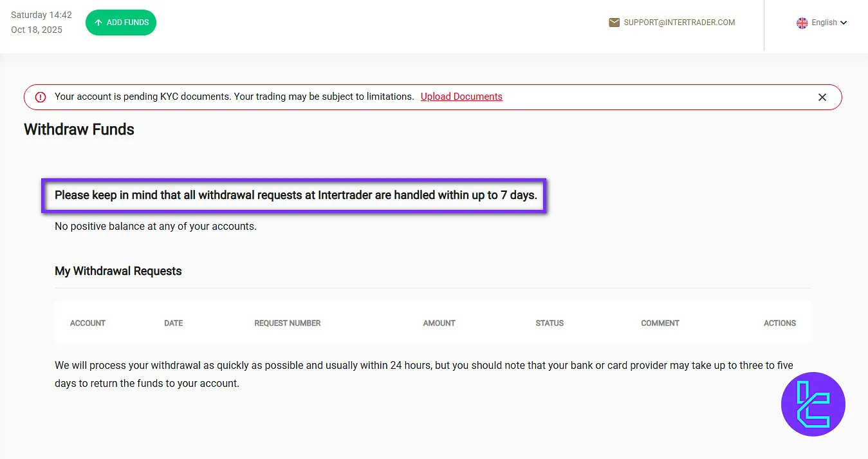Click the envelope icon beside support email
This screenshot has height=459, width=868.
point(614,23)
